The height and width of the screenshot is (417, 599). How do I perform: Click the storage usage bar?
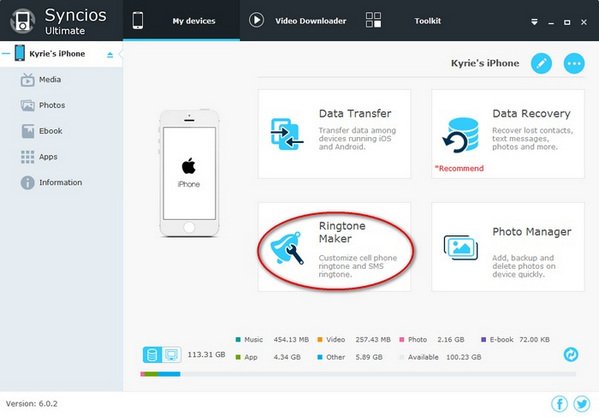[358, 374]
